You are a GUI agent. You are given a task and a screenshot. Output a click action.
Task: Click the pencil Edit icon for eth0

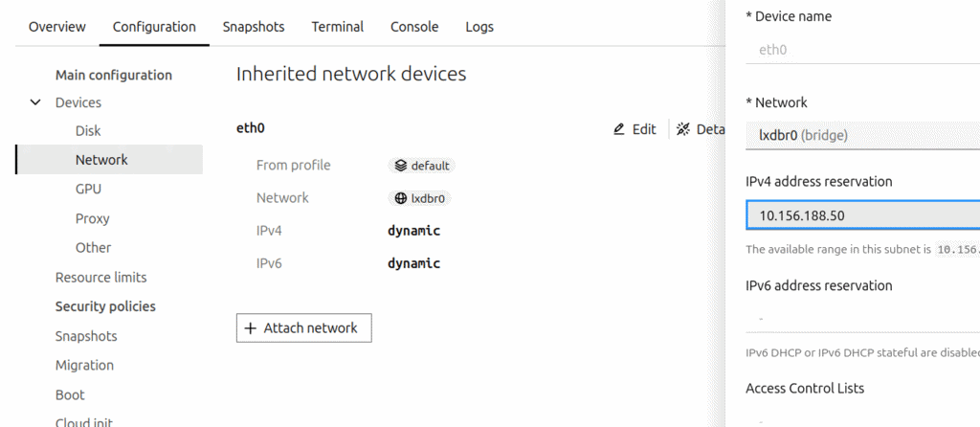pyautogui.click(x=619, y=129)
